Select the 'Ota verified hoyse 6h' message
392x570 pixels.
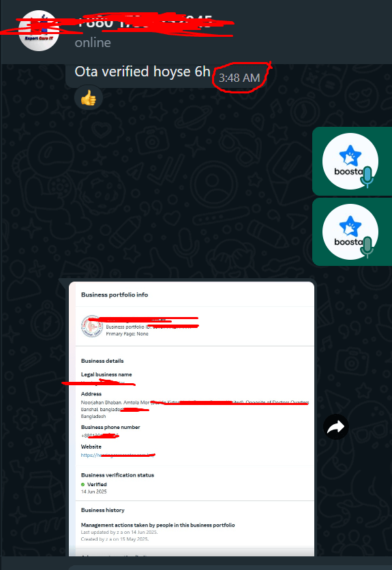pyautogui.click(x=142, y=72)
